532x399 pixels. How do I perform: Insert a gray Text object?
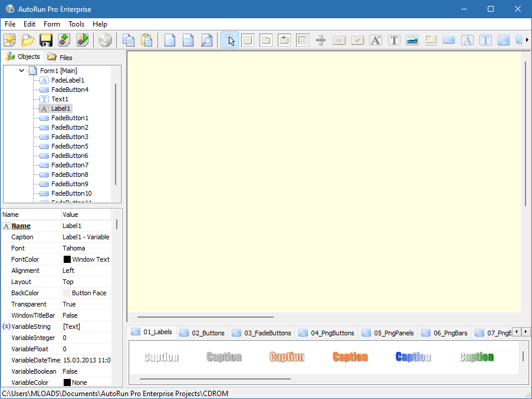pyautogui.click(x=394, y=40)
